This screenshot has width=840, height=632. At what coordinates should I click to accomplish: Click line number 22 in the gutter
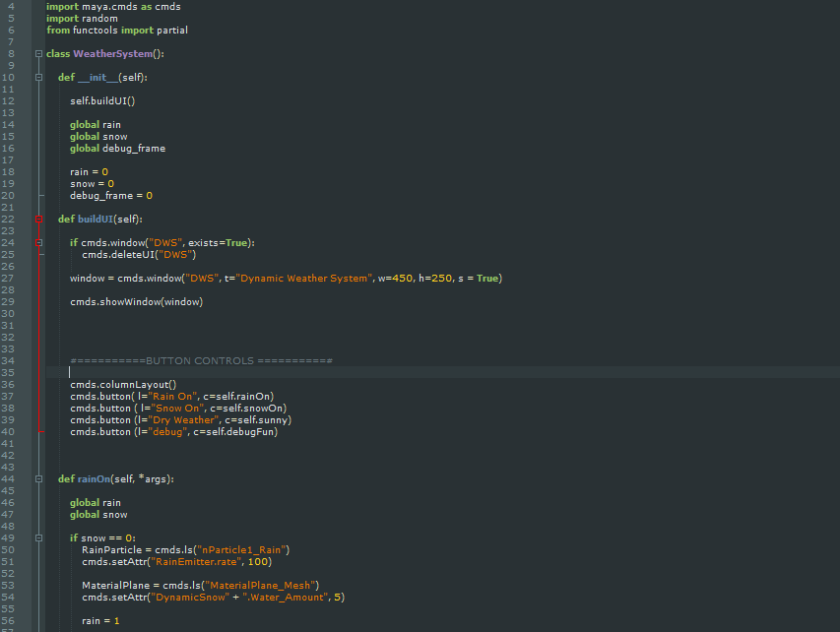(14, 219)
